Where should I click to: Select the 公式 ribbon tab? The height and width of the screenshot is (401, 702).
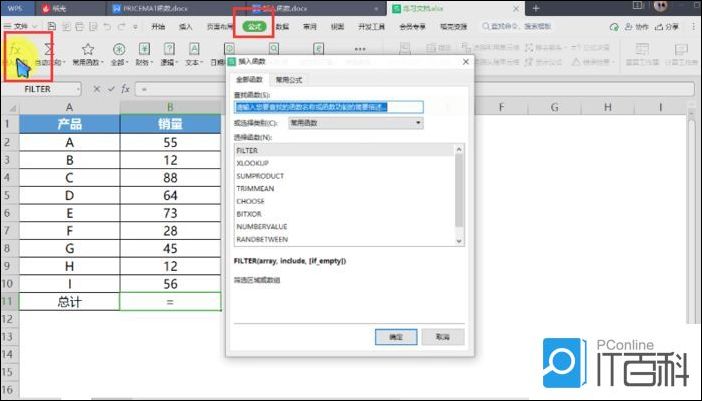254,27
